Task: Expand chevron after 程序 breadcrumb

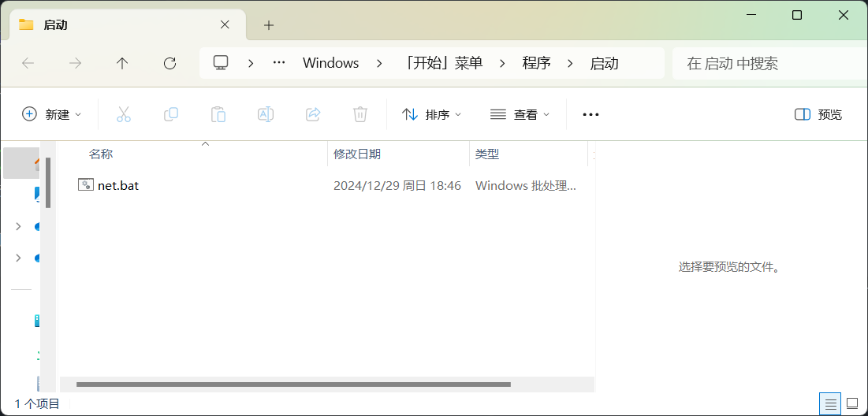Action: tap(570, 63)
